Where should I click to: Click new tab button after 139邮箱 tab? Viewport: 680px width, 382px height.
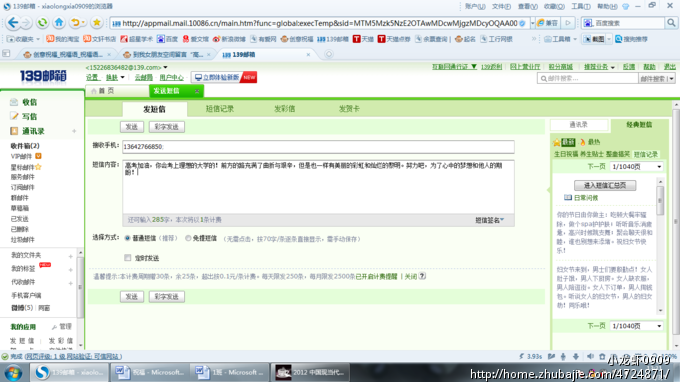(329, 54)
